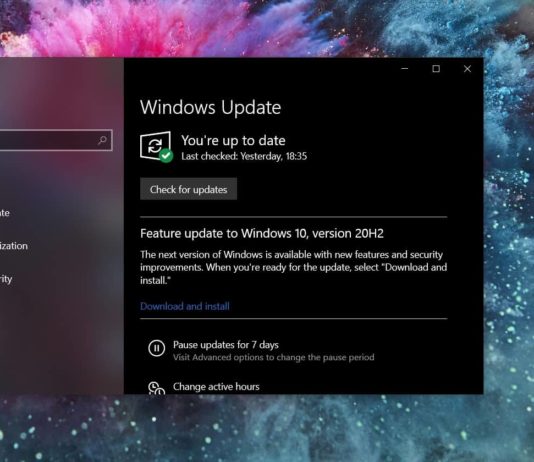Image resolution: width=534 pixels, height=462 pixels.
Task: Click the magnifier icon in the search box
Action: (x=102, y=140)
